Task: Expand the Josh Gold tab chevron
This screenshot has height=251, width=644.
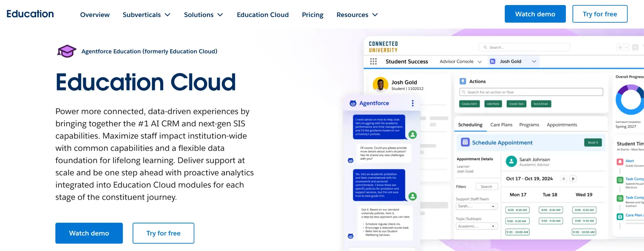Action: [x=534, y=61]
